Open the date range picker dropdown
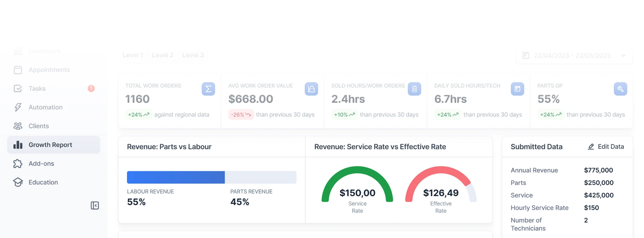 pos(574,56)
